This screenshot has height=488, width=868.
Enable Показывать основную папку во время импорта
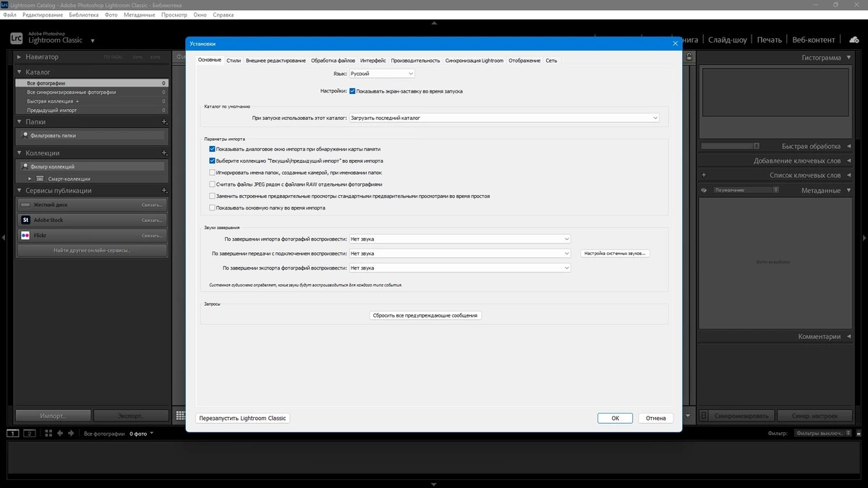(x=212, y=207)
